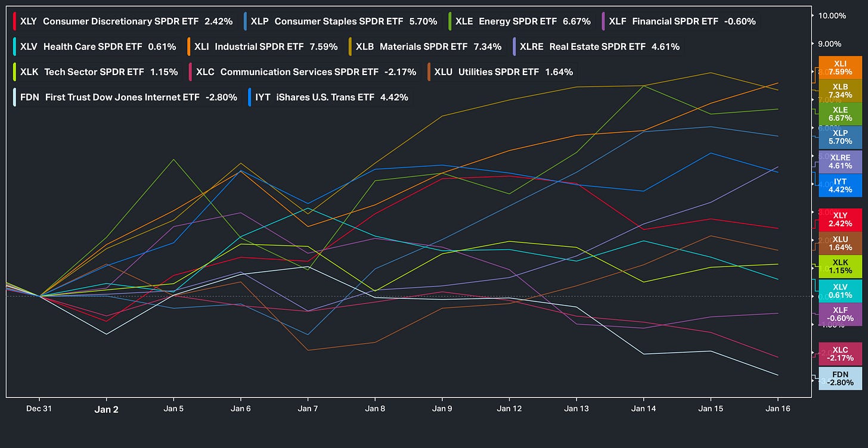
Task: Click the Jan 12 date label
Action: (x=509, y=409)
